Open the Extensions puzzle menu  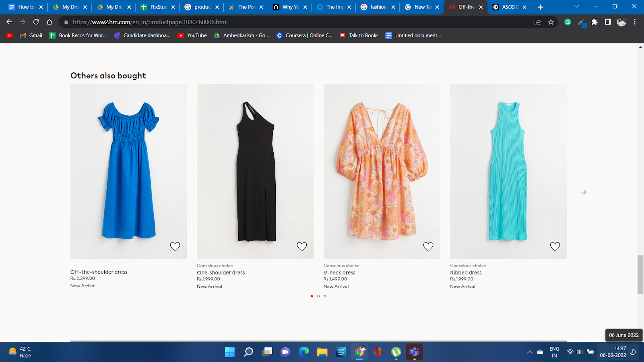pyautogui.click(x=594, y=22)
